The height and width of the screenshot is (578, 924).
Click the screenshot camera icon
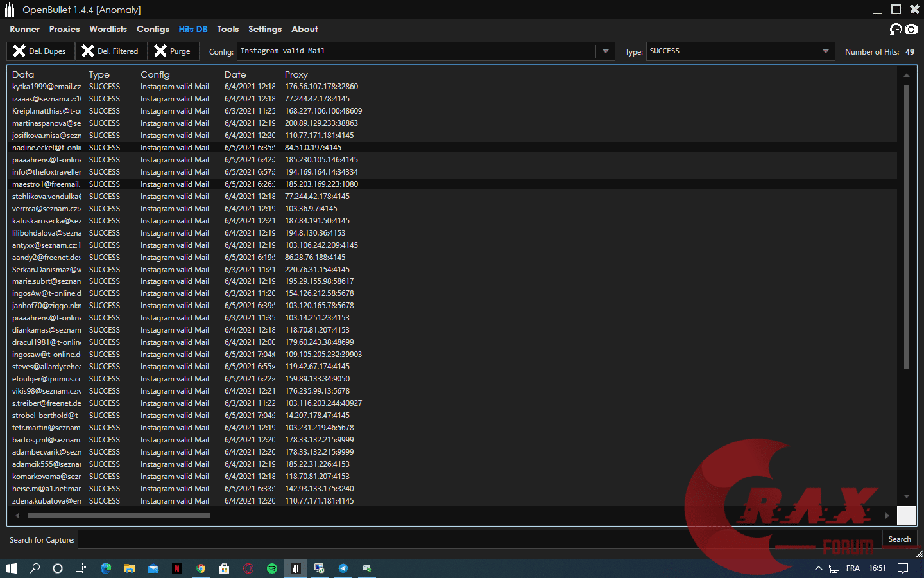911,29
